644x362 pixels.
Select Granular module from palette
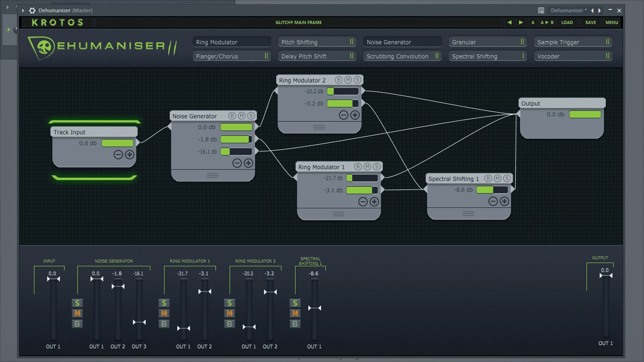click(488, 42)
